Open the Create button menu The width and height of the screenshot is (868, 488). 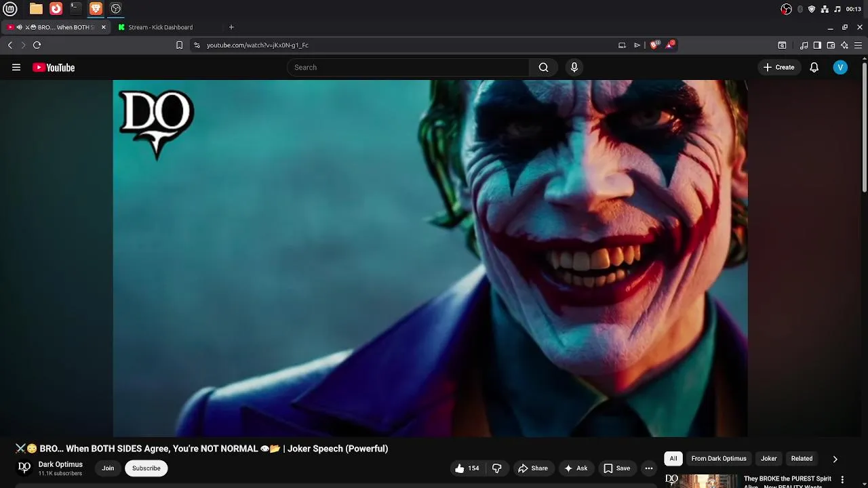tap(778, 67)
